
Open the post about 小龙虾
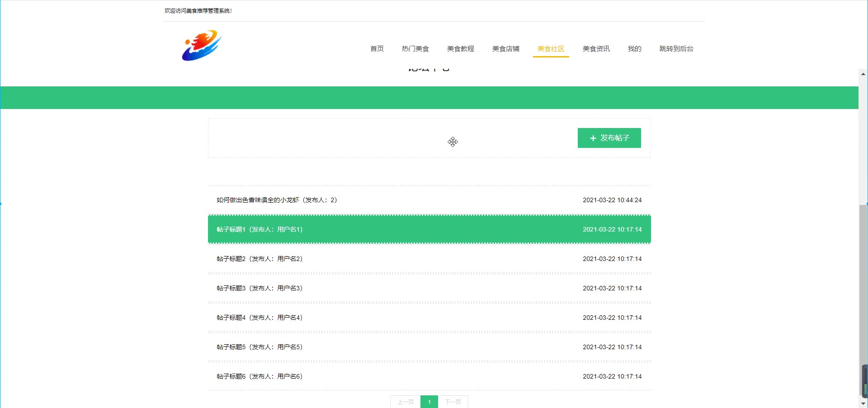coord(277,200)
